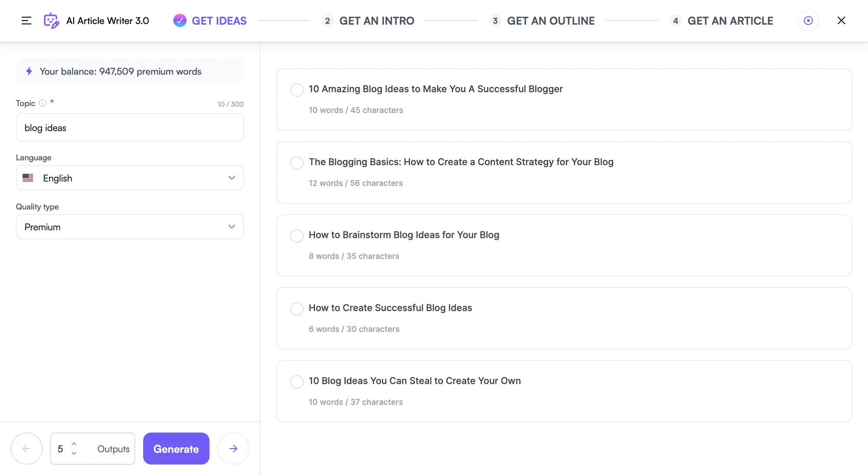Select '10 Blog Ideas You Can Steal' radio
868x475 pixels.
click(x=297, y=382)
